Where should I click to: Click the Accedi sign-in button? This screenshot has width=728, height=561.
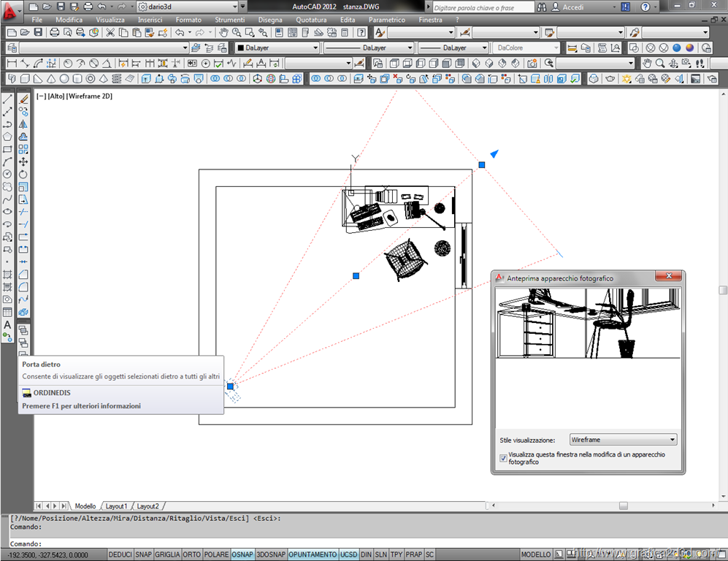pos(573,7)
